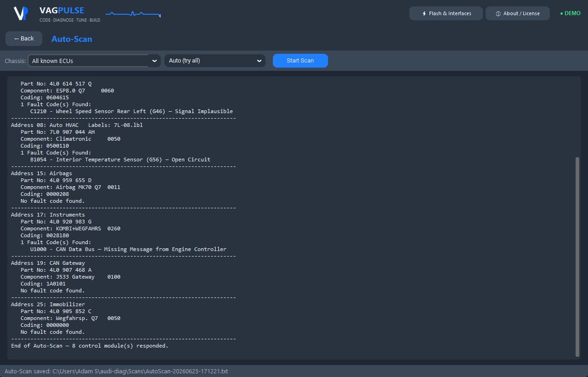This screenshot has height=377, width=588.
Task: Click the VAGPULSE title text
Action: [62, 11]
